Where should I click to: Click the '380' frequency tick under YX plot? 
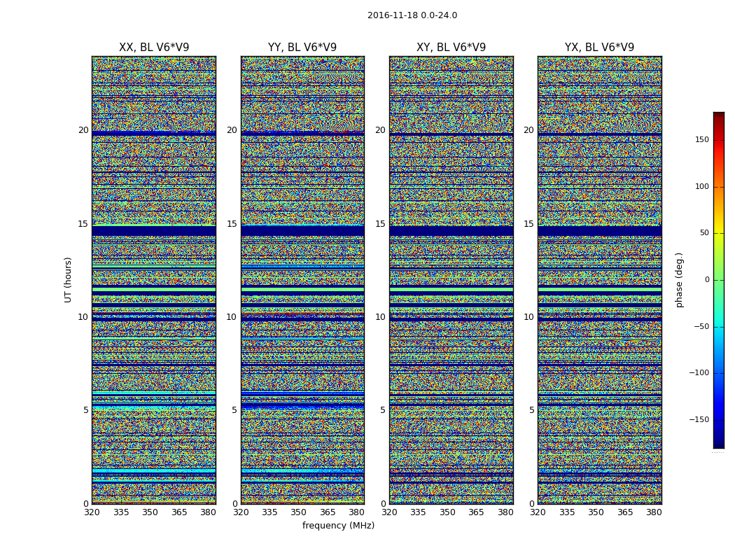tap(654, 512)
